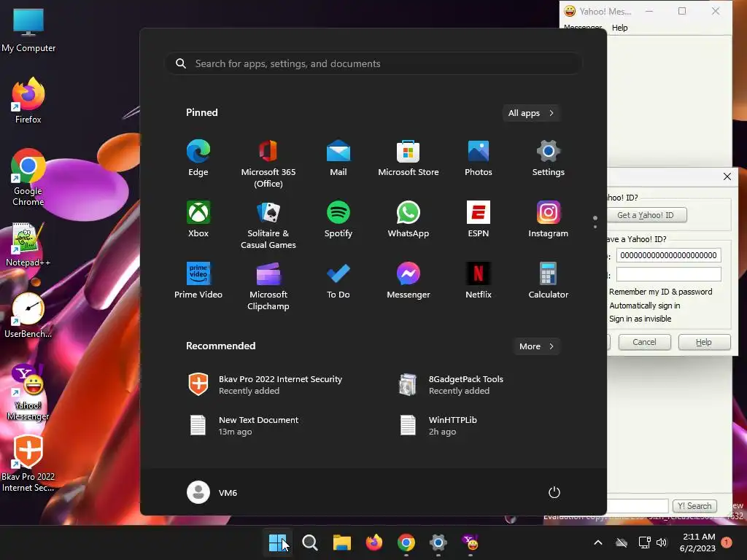Click the Yahoo password field

[x=668, y=274]
